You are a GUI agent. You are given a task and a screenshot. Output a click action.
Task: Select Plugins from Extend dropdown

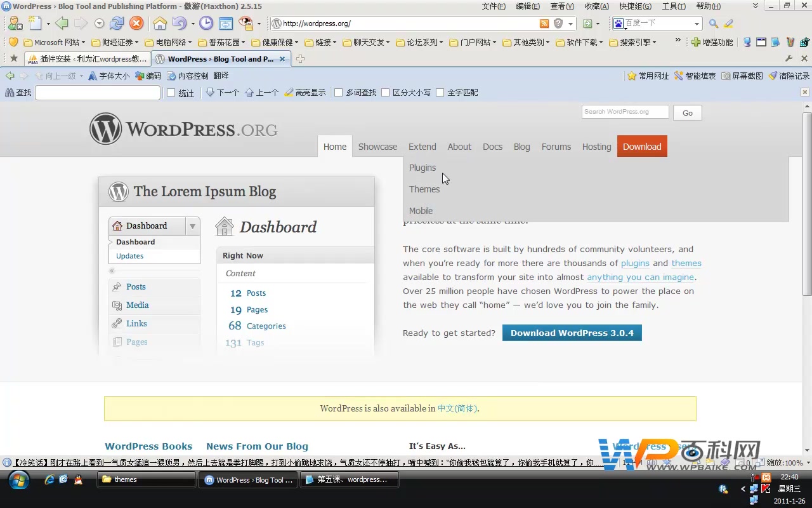tap(422, 168)
